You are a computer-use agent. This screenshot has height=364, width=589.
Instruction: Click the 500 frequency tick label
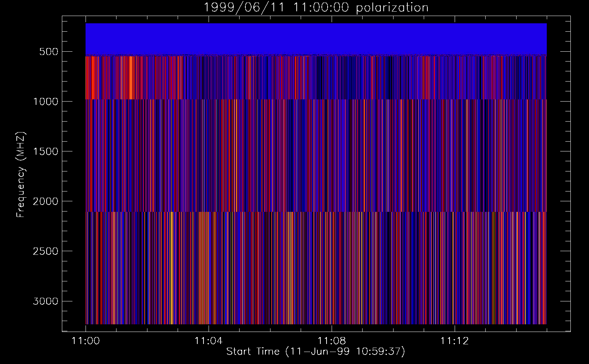[48, 52]
